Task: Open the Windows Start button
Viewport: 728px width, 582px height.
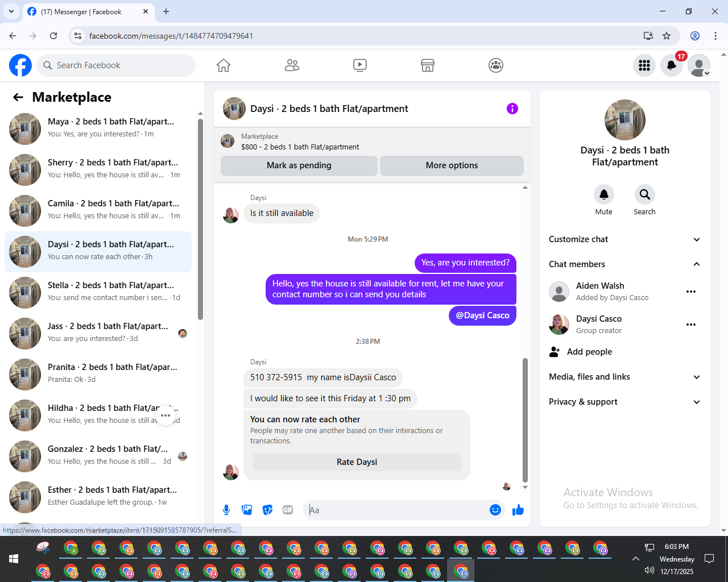Action: [x=14, y=559]
